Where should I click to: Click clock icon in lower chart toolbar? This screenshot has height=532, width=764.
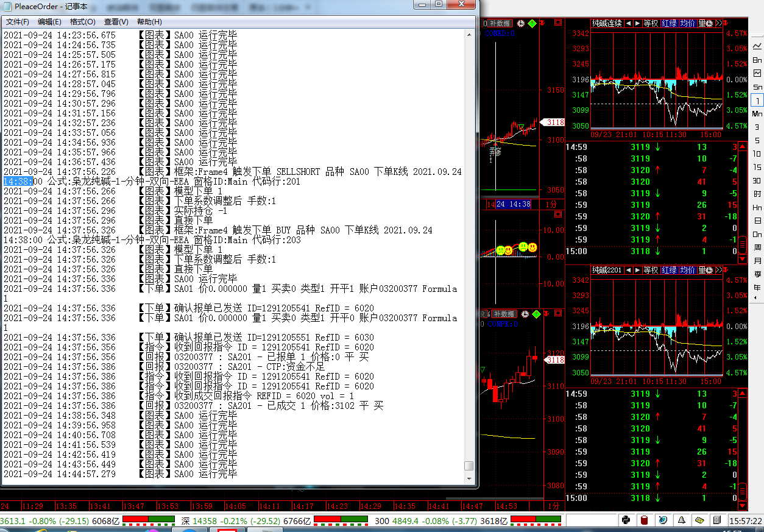coord(525,314)
